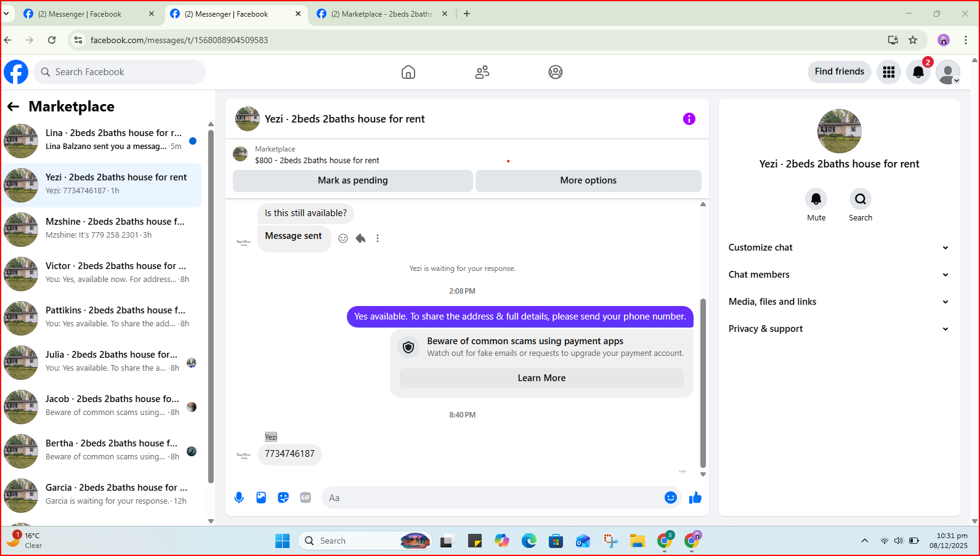
Task: Click Mark as pending button
Action: (x=353, y=180)
